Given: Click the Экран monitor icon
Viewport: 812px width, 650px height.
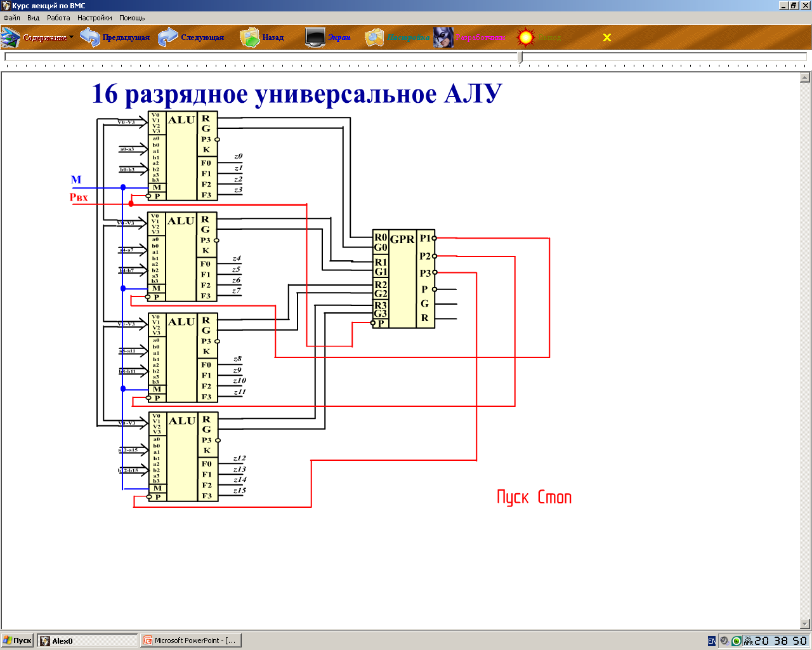Looking at the screenshot, I should [315, 37].
